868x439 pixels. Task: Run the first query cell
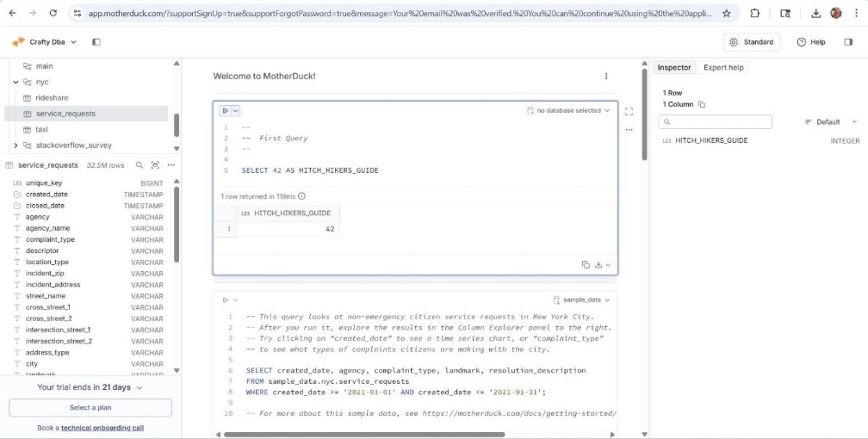click(x=226, y=111)
